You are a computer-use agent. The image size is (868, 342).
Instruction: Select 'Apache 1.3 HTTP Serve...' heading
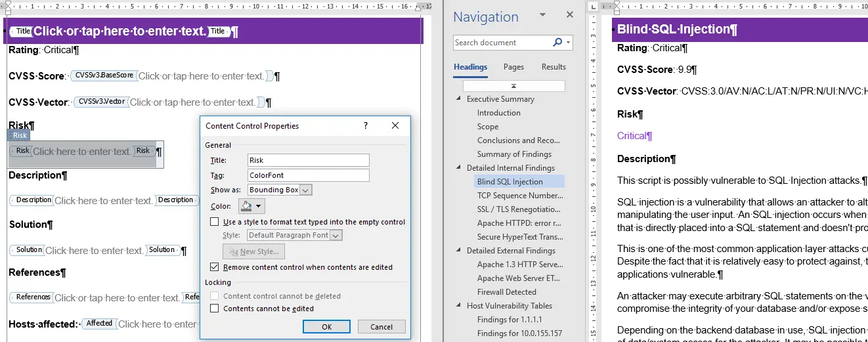click(x=520, y=265)
